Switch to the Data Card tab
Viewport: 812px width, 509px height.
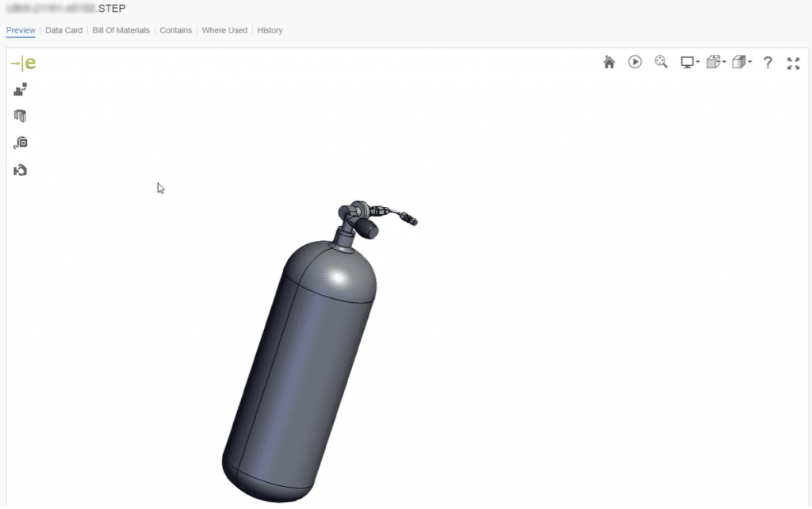click(63, 30)
